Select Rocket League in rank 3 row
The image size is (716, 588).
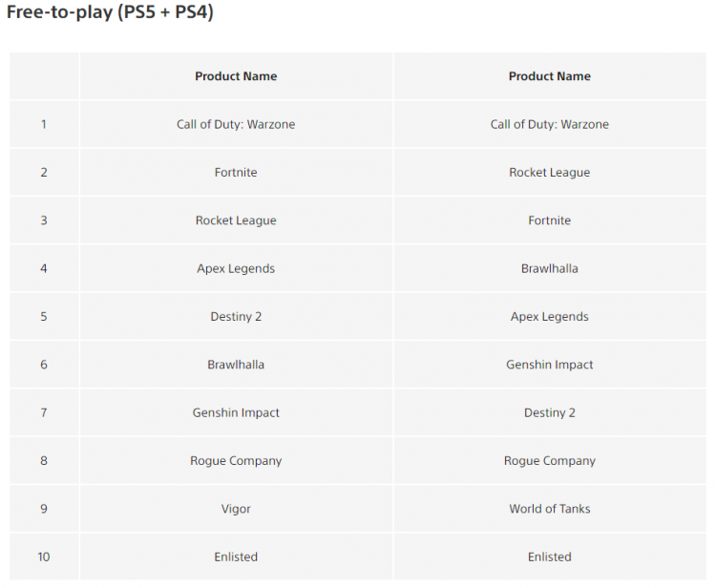(x=236, y=220)
